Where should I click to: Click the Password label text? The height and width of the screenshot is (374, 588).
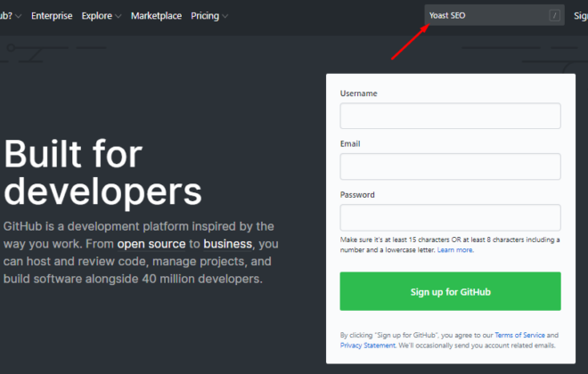point(357,195)
